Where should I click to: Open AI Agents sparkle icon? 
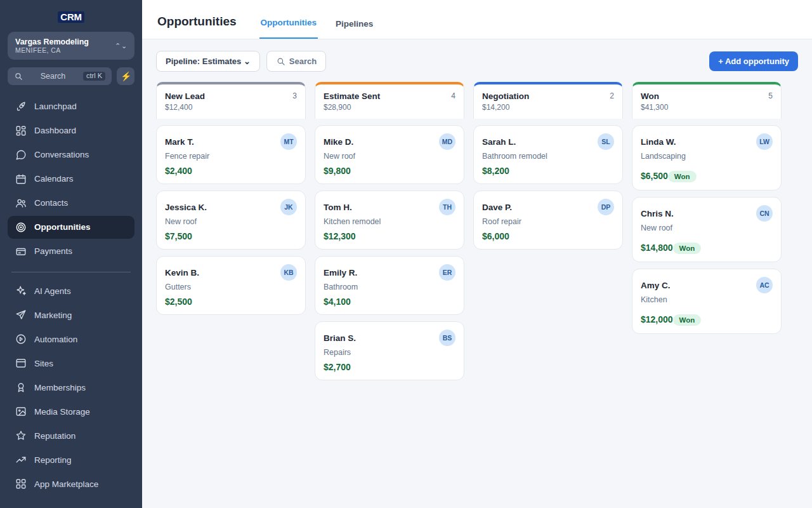click(21, 291)
